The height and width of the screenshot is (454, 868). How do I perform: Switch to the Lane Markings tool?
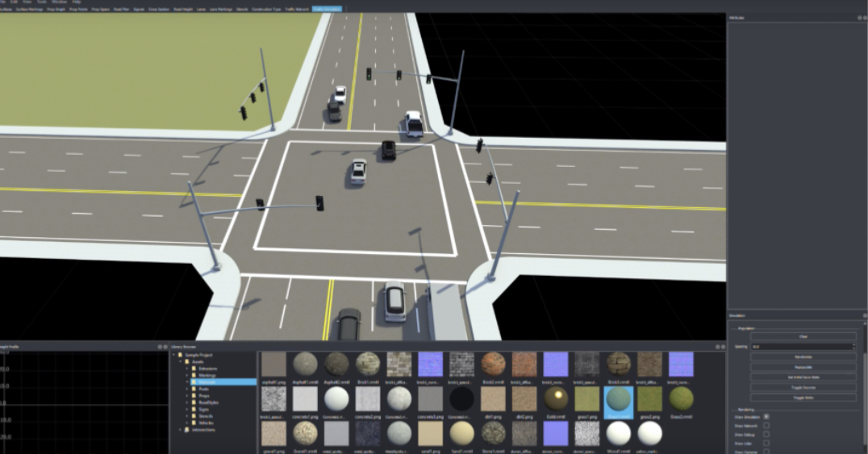click(x=221, y=10)
